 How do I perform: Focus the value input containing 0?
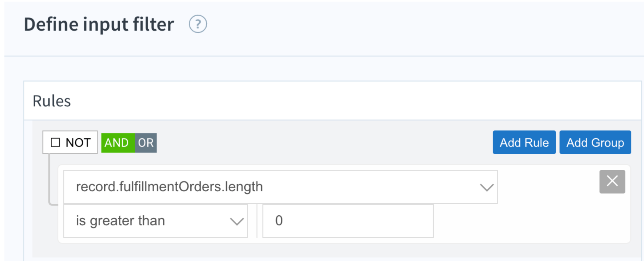(348, 221)
